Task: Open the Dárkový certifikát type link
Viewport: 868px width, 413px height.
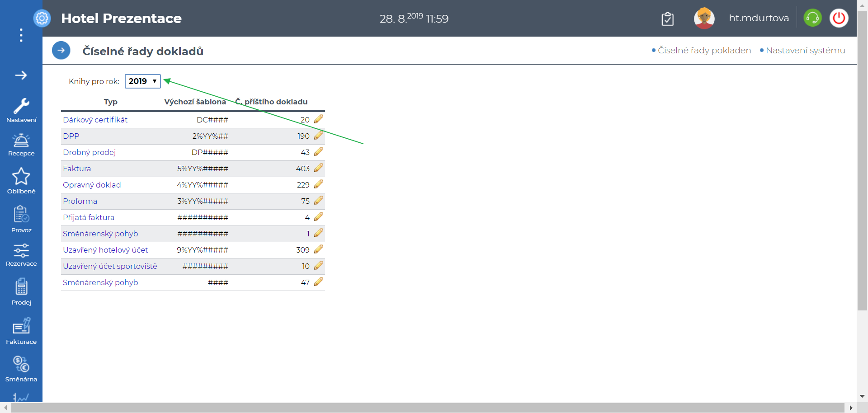Action: click(95, 120)
